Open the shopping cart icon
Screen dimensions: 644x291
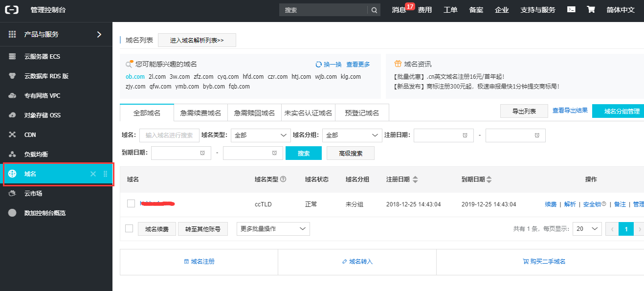591,9
